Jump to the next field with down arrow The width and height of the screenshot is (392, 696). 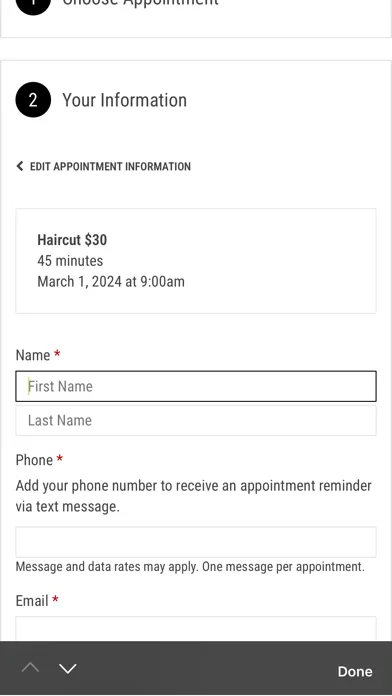(x=67, y=668)
